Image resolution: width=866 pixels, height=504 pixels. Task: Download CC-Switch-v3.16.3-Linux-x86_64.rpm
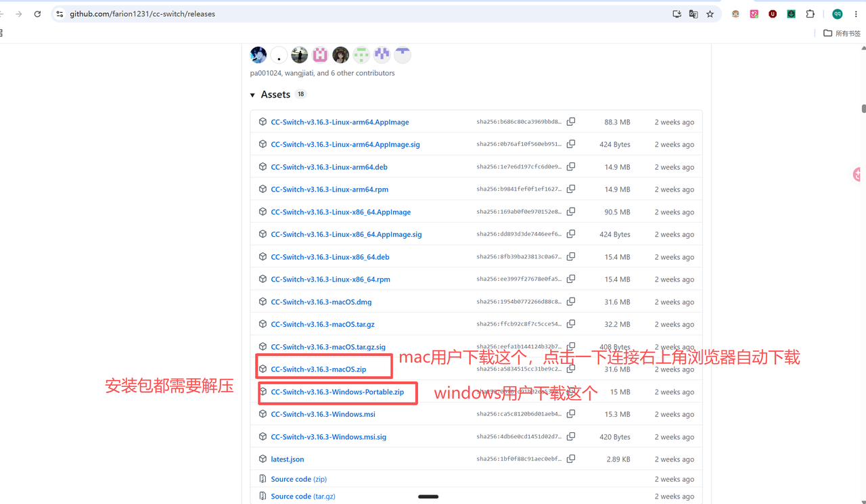click(x=330, y=279)
